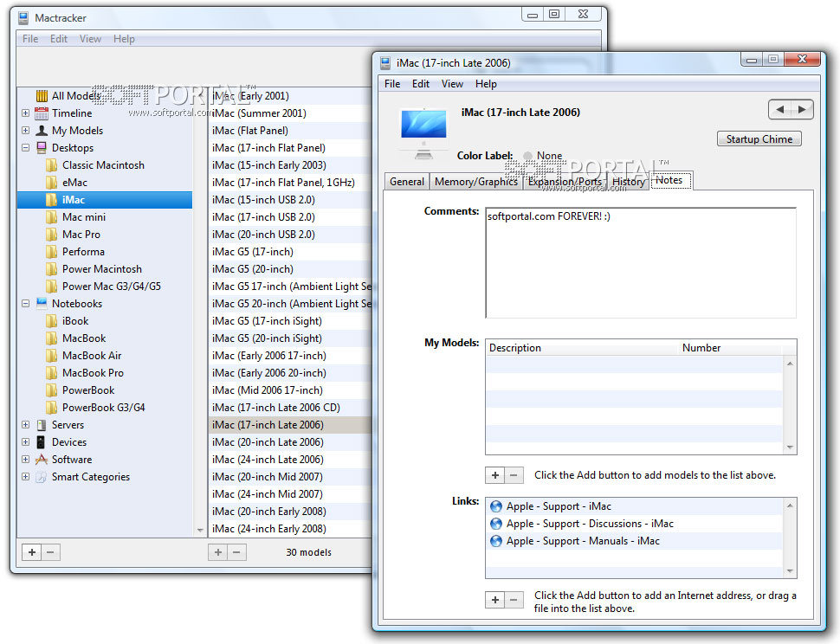Switch to the Memory/Graphics tab
The height and width of the screenshot is (644, 840).
click(475, 182)
